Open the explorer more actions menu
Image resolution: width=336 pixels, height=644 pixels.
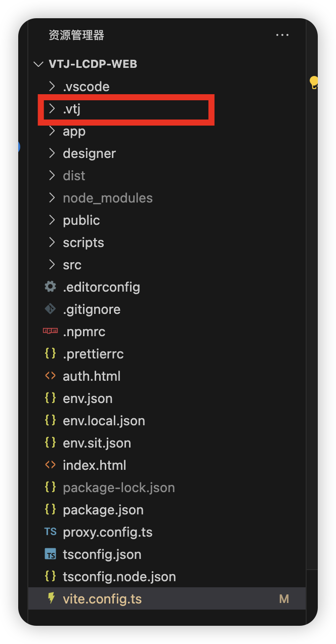tap(282, 35)
